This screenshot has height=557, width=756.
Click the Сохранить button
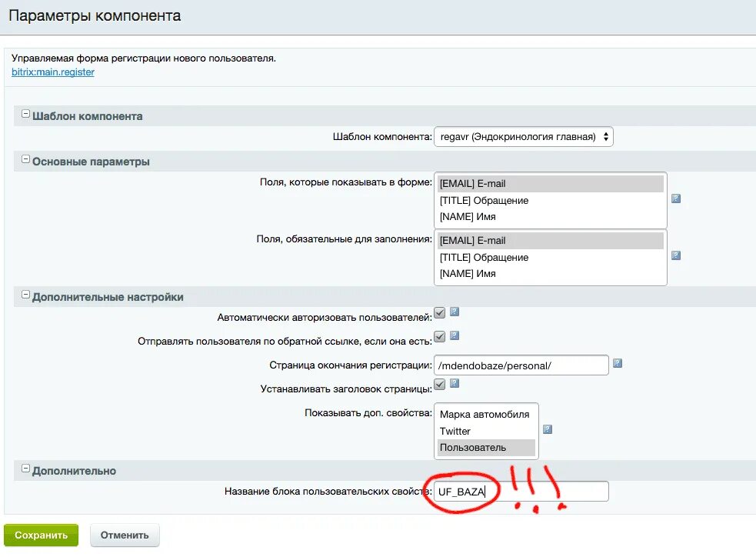point(41,535)
